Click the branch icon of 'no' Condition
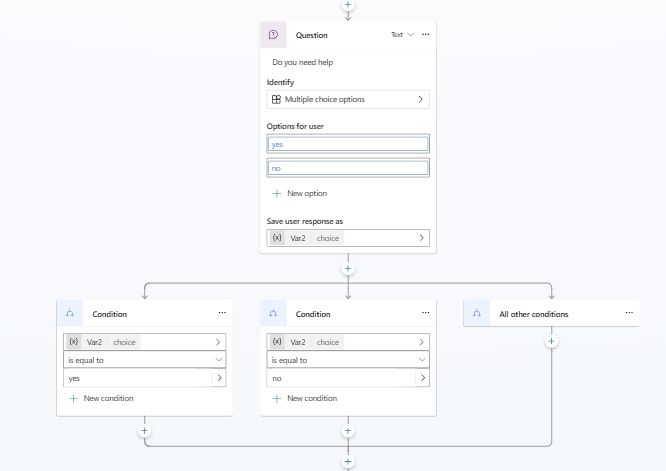The image size is (666, 471). point(274,313)
